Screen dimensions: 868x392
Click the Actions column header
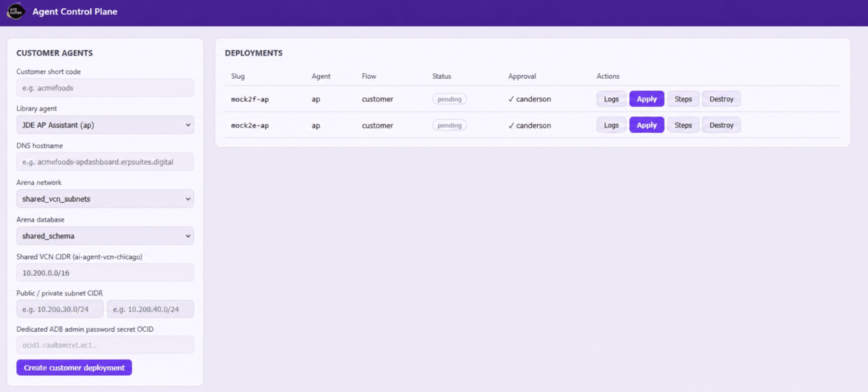608,76
